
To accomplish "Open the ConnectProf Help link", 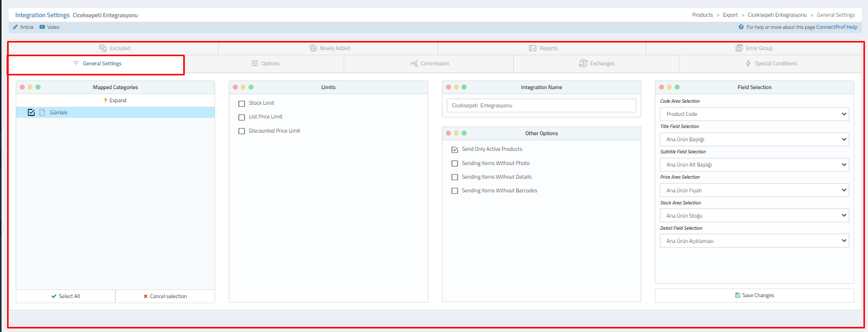I will point(836,27).
